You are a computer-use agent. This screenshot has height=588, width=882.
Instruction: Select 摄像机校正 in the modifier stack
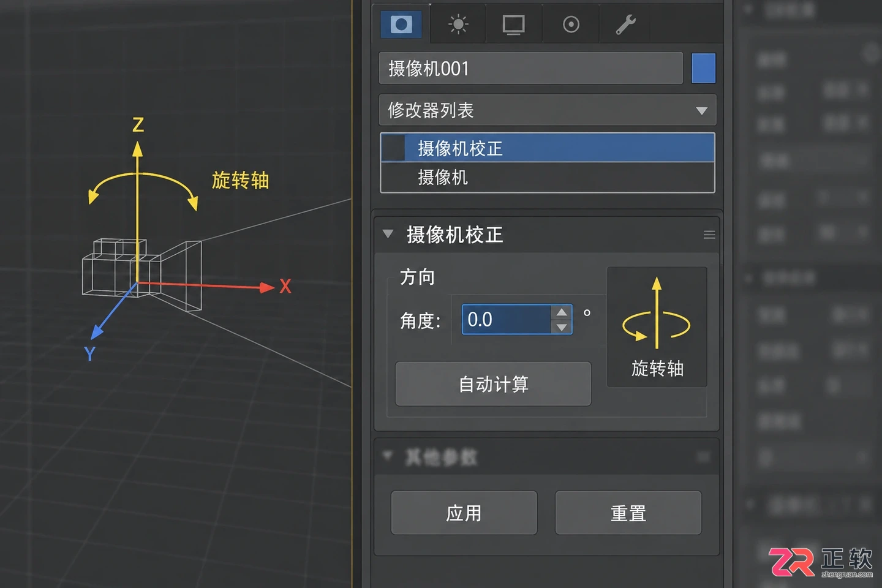[x=548, y=148]
